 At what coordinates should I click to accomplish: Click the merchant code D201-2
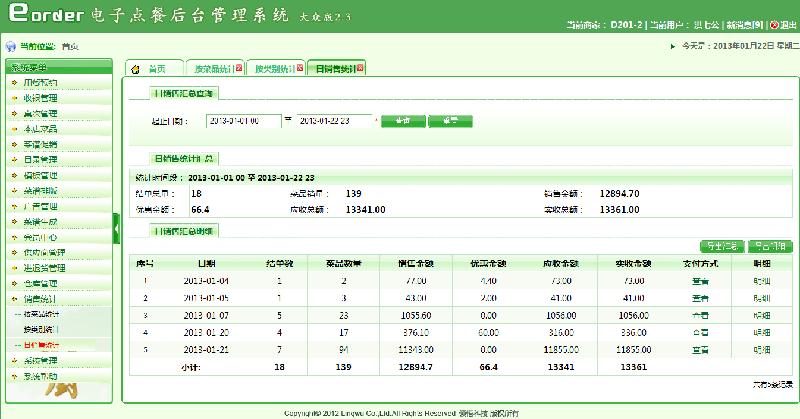[627, 24]
